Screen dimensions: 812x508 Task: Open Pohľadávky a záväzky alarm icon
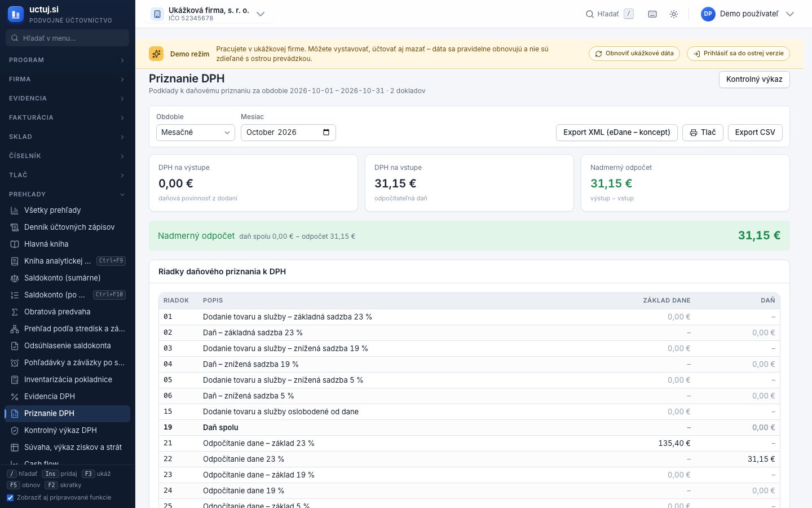(15, 362)
